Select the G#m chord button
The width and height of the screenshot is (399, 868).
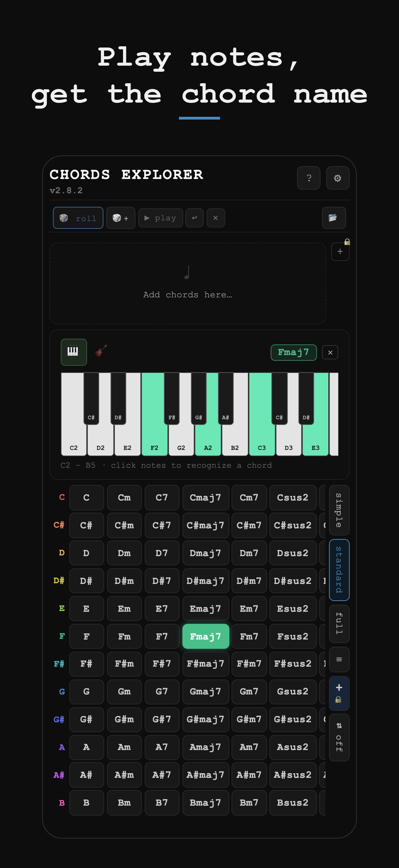pyautogui.click(x=124, y=719)
